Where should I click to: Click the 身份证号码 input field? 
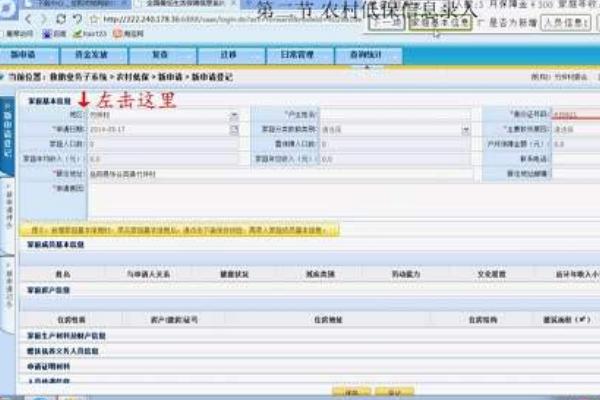click(x=576, y=115)
